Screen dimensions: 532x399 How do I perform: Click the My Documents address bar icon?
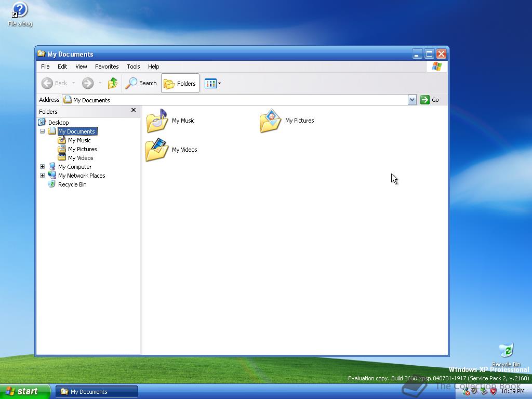[68, 100]
